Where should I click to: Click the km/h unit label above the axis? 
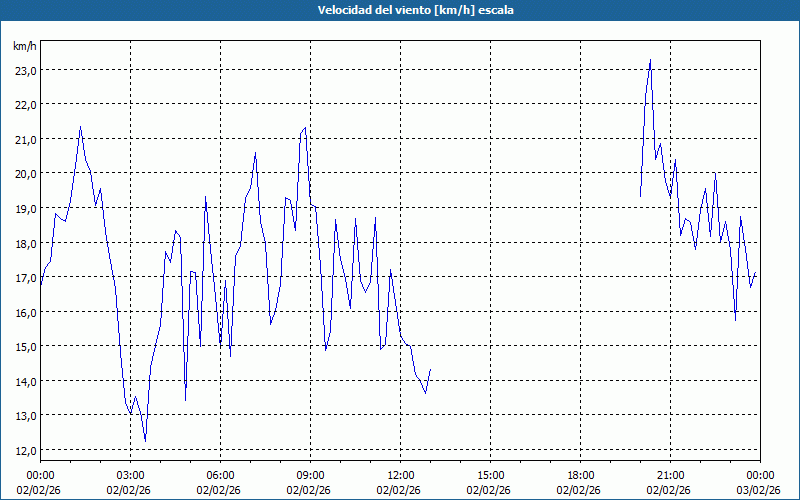click(25, 46)
